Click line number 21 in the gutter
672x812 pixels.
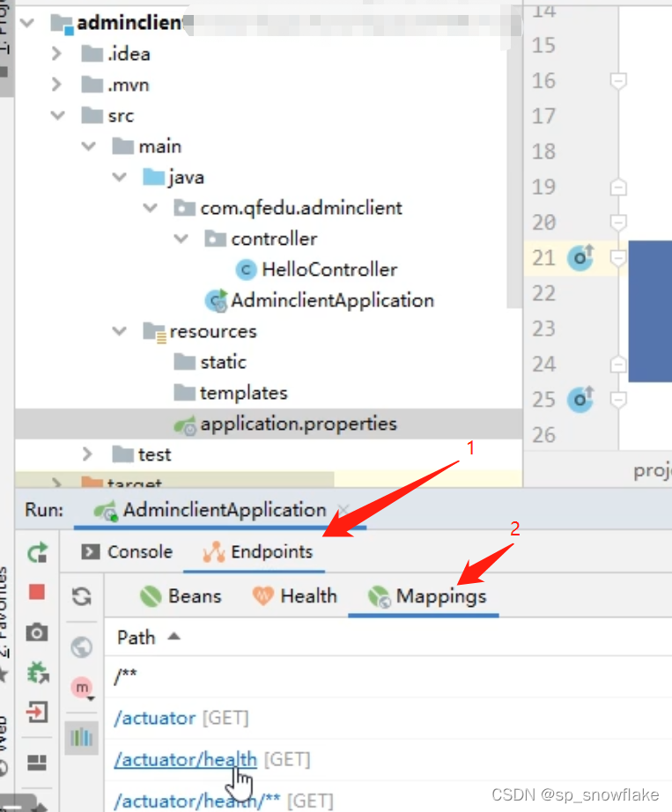coord(543,257)
